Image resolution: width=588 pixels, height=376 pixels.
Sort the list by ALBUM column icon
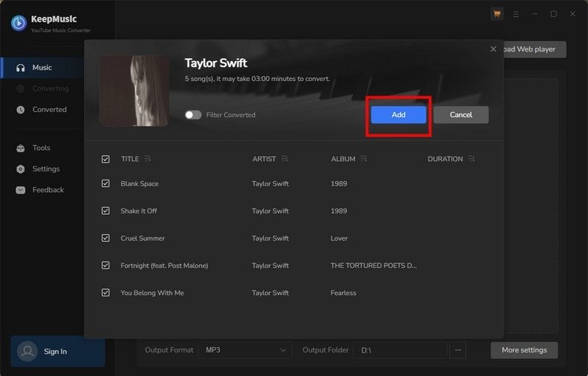363,159
